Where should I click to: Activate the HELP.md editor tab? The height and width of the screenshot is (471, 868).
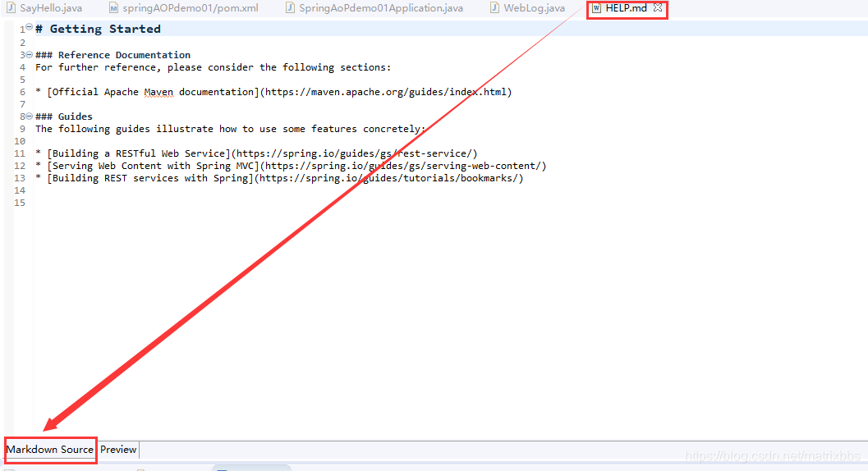(626, 8)
